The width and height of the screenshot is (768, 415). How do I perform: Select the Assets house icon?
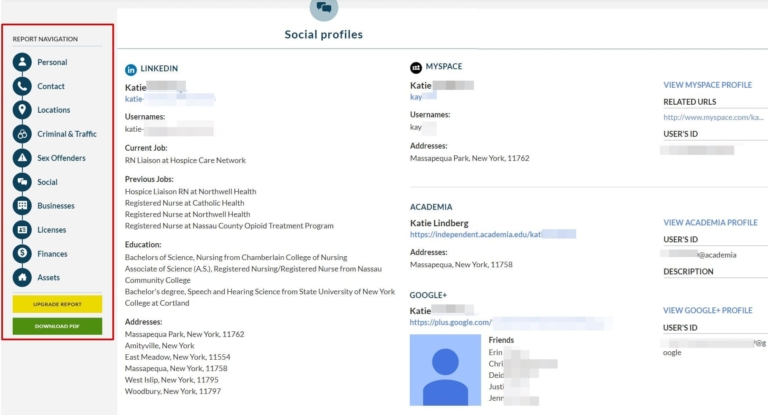click(x=22, y=278)
